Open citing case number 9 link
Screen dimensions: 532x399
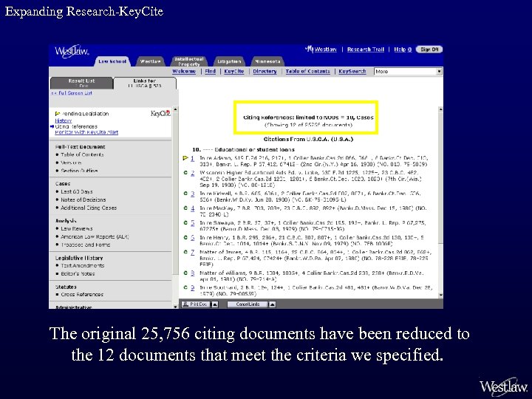[x=192, y=287]
